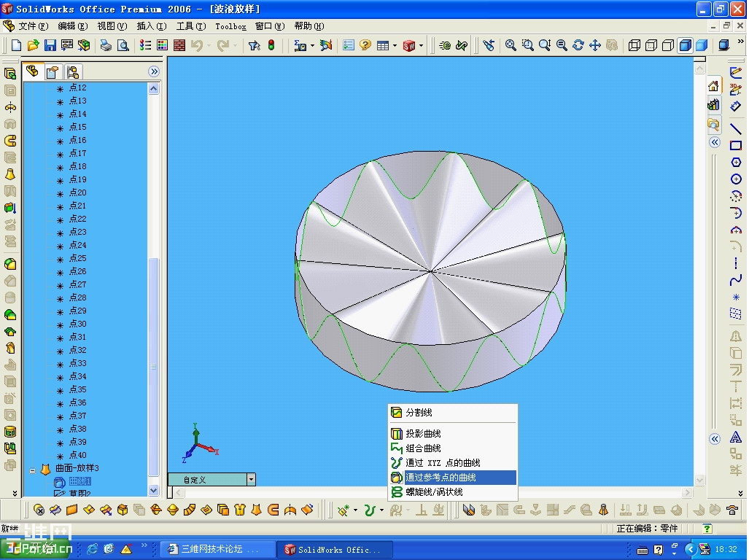The height and width of the screenshot is (560, 749).
Task: Select the Rectangle sketch tool
Action: [736, 145]
